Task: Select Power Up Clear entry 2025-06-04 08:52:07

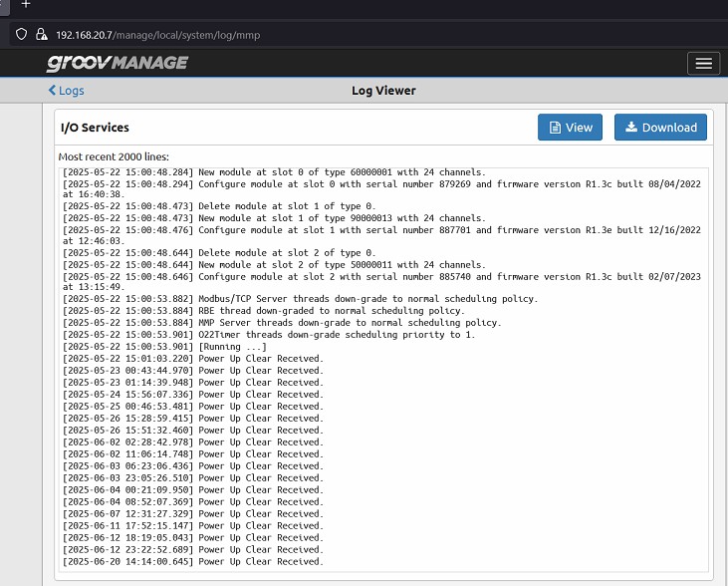Action: click(192, 502)
